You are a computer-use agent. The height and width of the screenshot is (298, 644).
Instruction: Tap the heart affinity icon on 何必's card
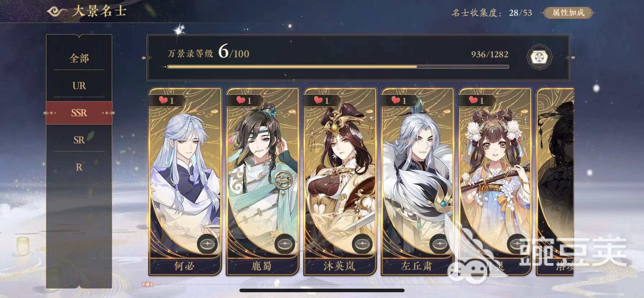(x=164, y=100)
